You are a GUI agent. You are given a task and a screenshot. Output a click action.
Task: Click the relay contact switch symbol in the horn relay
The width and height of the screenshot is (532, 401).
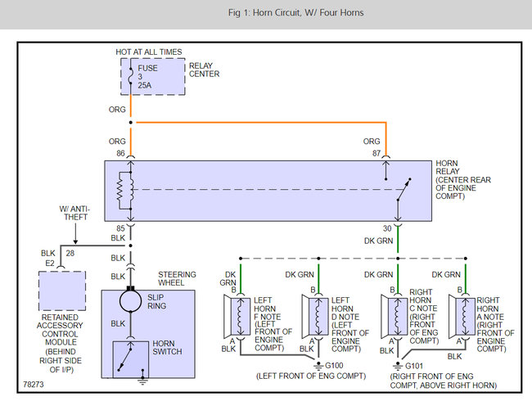click(x=404, y=190)
